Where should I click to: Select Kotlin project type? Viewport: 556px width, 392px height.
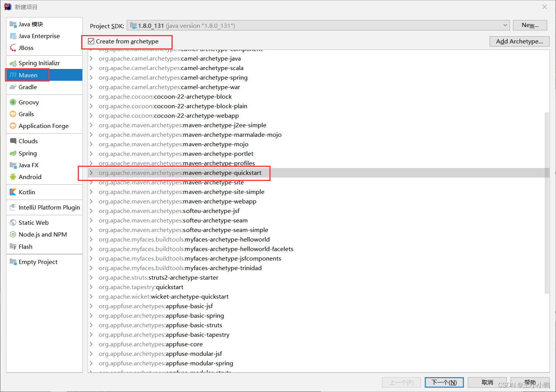44,192
